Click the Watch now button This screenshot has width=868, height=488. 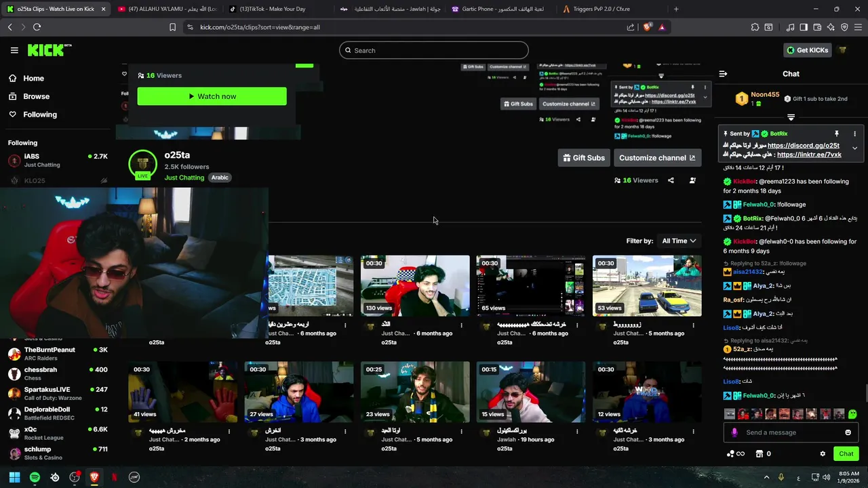(x=212, y=96)
